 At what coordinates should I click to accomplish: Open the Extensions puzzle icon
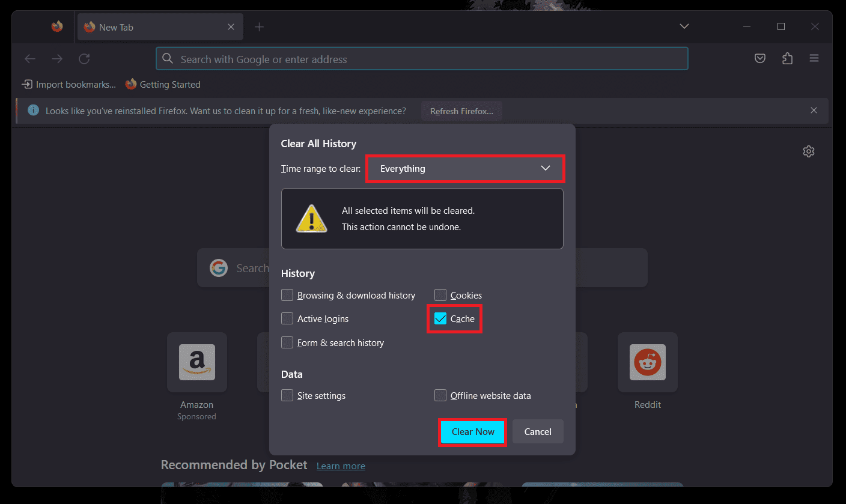pos(787,59)
